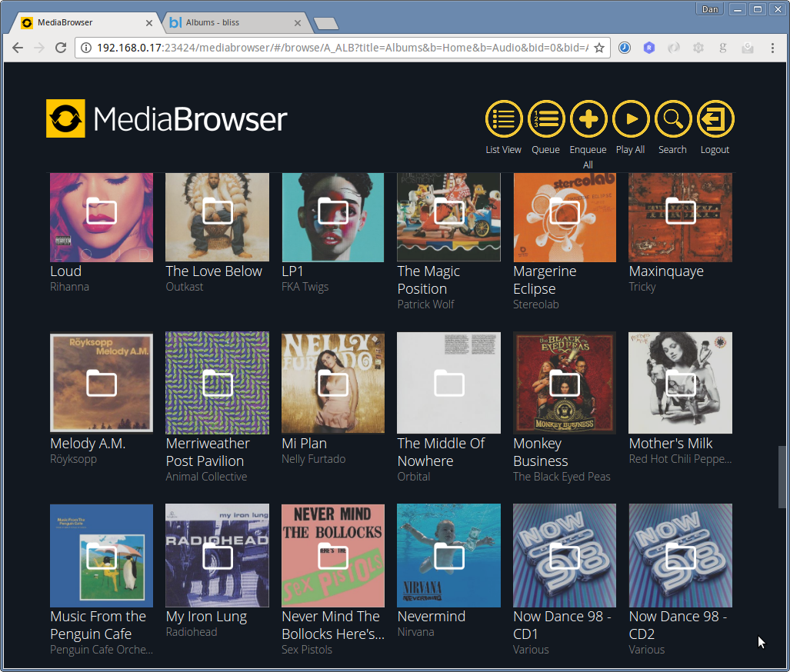790x672 pixels.
Task: Open The Love Below album cover
Action: [x=217, y=217]
